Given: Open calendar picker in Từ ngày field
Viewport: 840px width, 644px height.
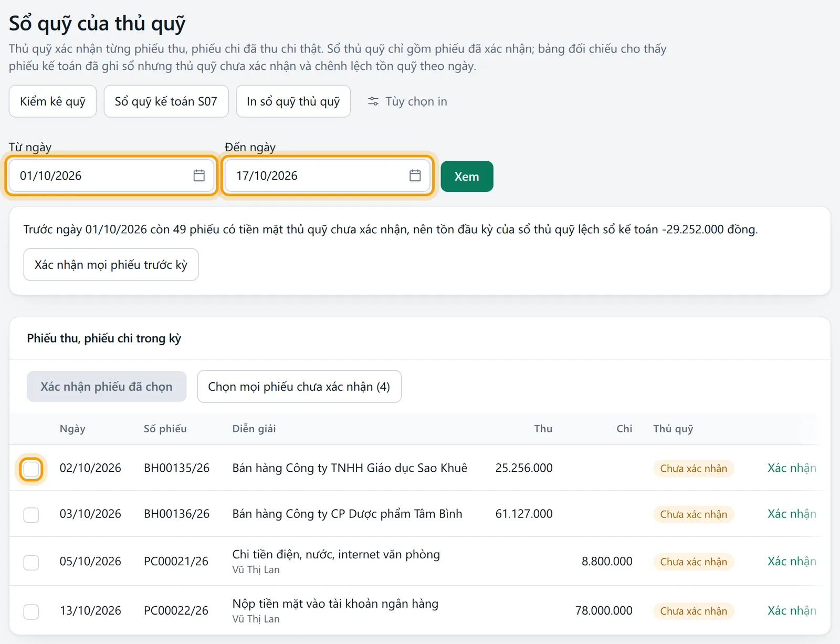Looking at the screenshot, I should click(x=199, y=175).
